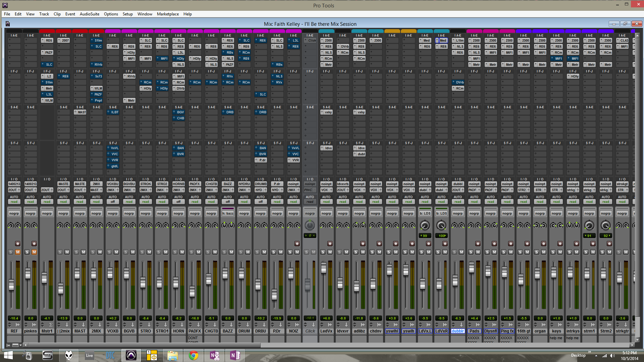The height and width of the screenshot is (362, 644).
Task: Click the REF track left pan knob
Action: 11,226
